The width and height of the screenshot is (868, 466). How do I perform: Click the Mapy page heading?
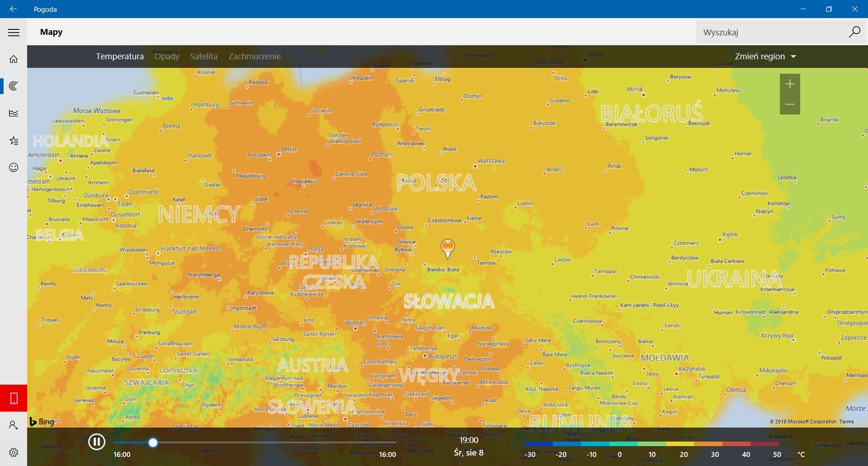(51, 32)
